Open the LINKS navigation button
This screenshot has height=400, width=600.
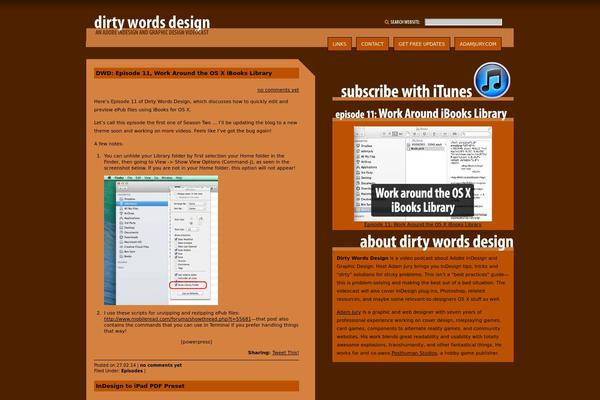(339, 44)
